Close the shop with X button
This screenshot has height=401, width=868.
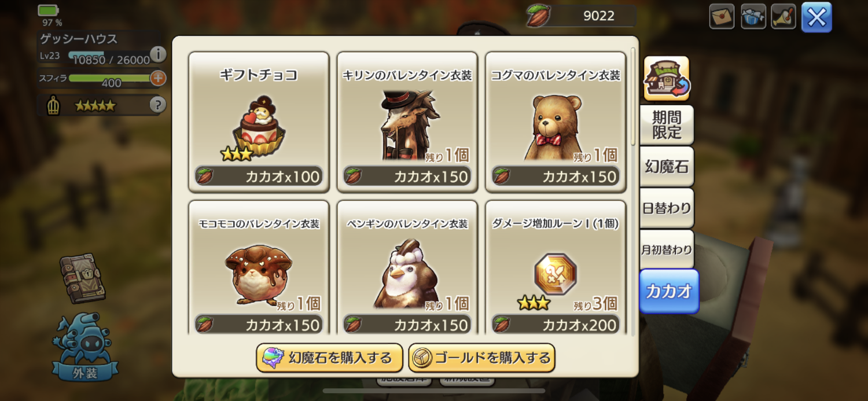[x=816, y=17]
